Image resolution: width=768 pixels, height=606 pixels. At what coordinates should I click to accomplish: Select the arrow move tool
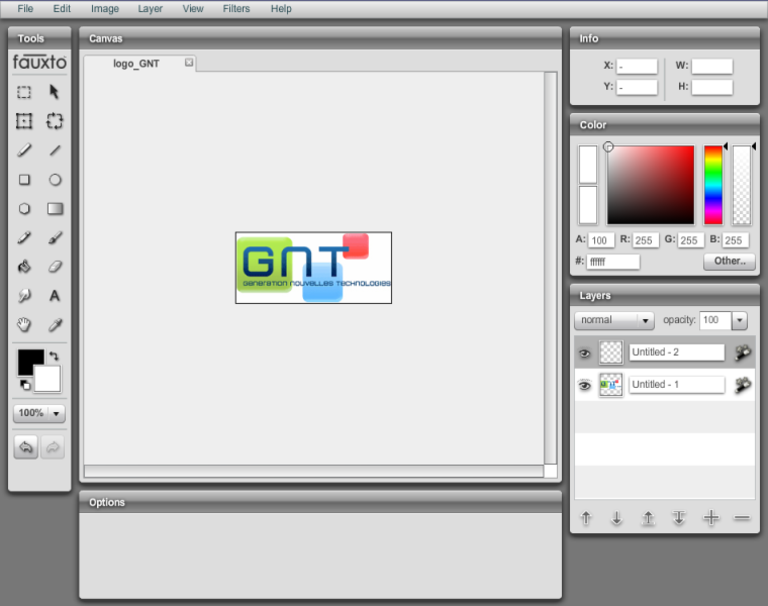[54, 92]
